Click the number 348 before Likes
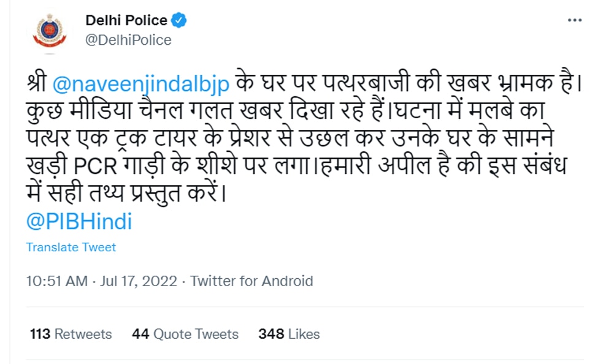This screenshot has width=595, height=364. click(271, 334)
